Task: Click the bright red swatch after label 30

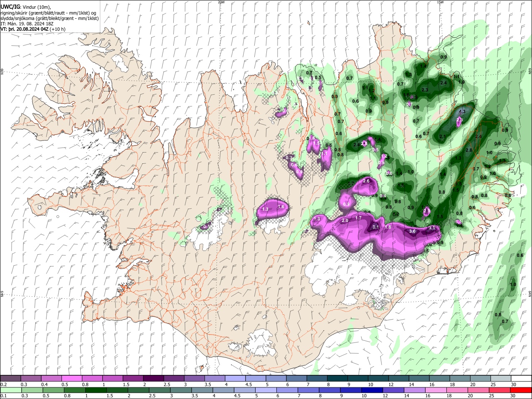Action: click(521, 390)
